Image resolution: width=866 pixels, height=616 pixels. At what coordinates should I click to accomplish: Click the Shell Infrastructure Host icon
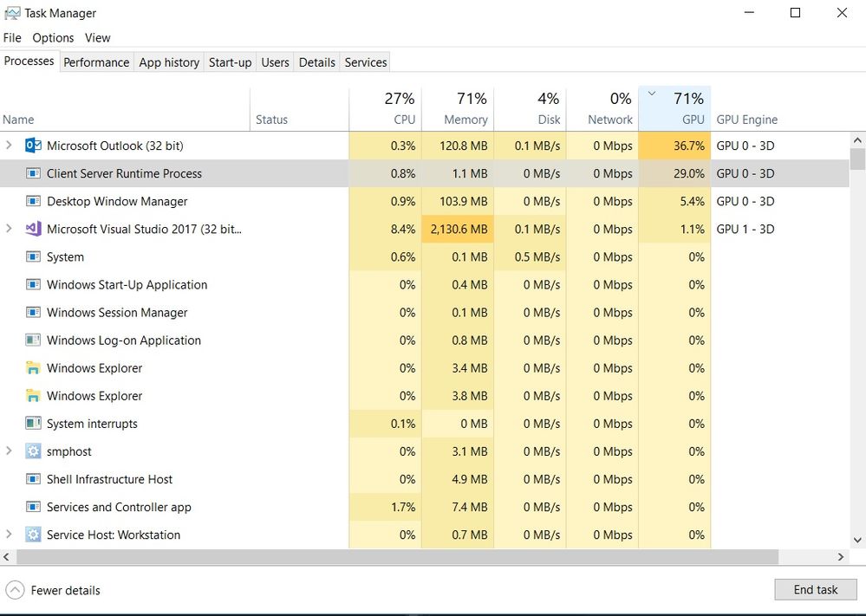[x=33, y=479]
